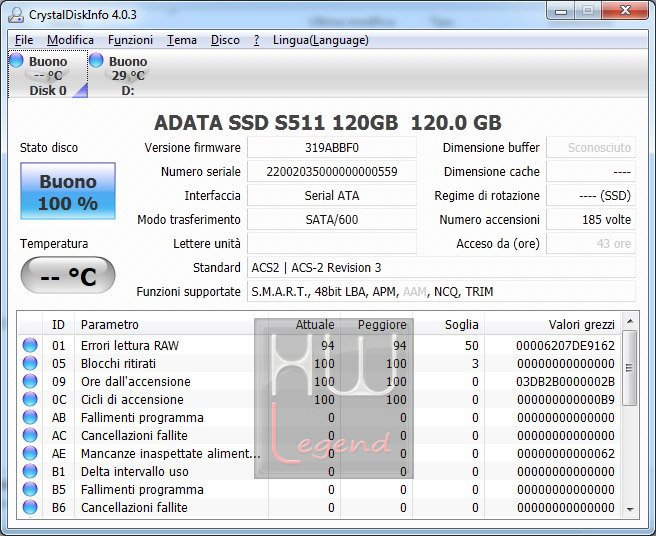Click status orb of Errori lettura RAW row
Viewport: 656px width, 536px height.
click(30, 345)
